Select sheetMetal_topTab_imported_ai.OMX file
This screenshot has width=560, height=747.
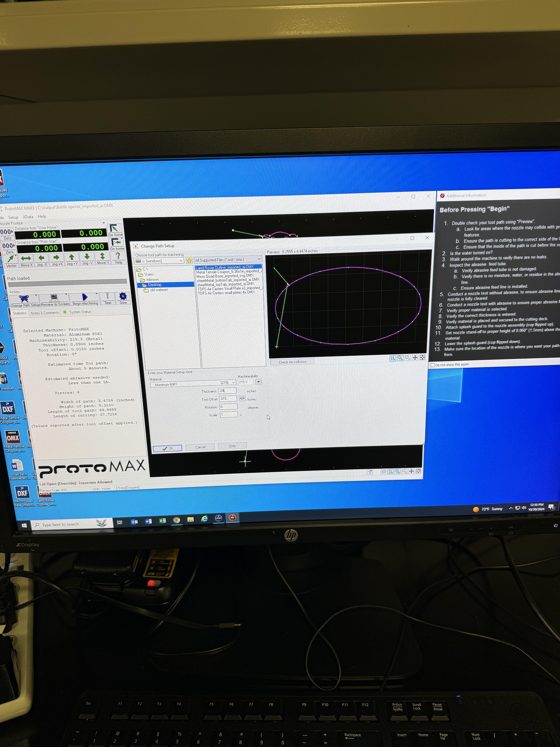(226, 284)
